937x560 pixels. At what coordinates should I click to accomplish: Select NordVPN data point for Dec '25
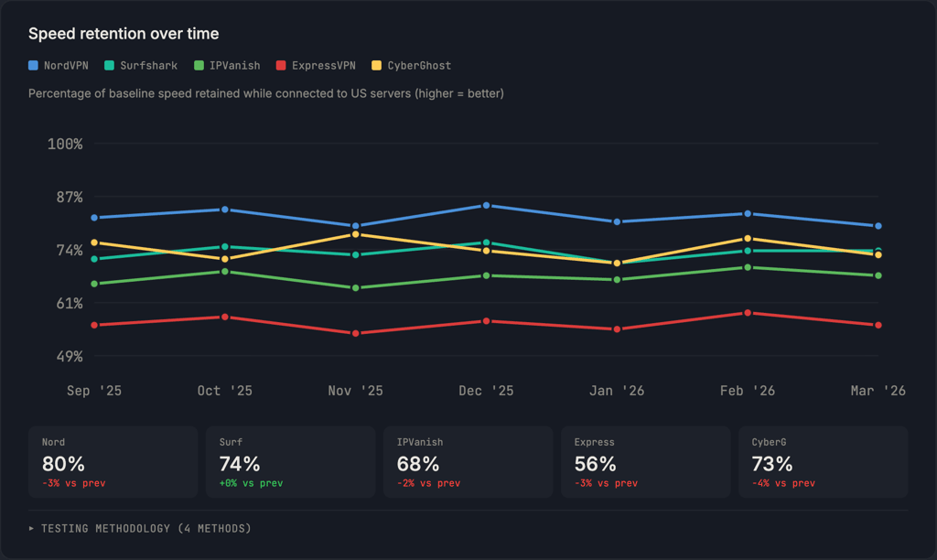tap(487, 206)
